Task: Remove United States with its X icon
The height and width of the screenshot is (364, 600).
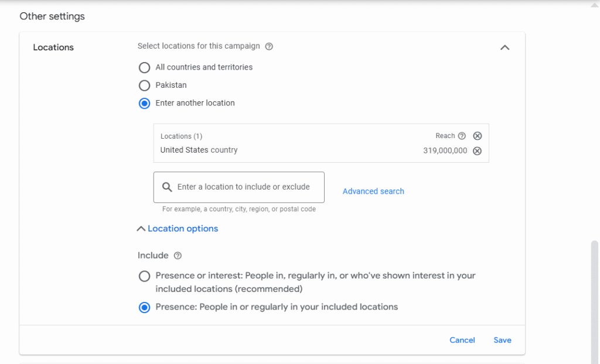Action: pyautogui.click(x=478, y=151)
